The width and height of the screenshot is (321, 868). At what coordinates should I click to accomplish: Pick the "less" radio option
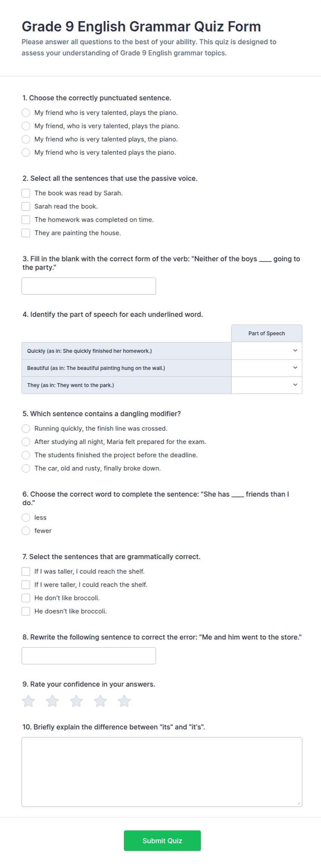[x=26, y=518]
